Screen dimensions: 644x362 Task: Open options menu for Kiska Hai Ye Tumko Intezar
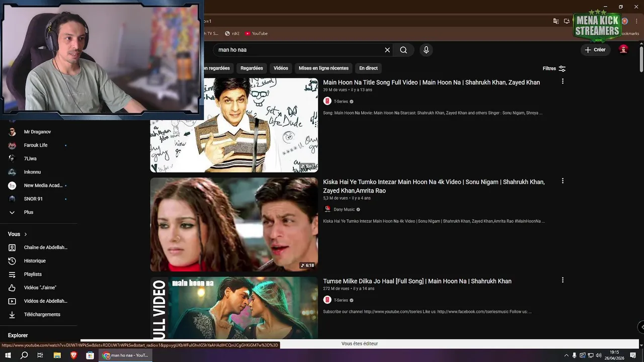(x=562, y=181)
